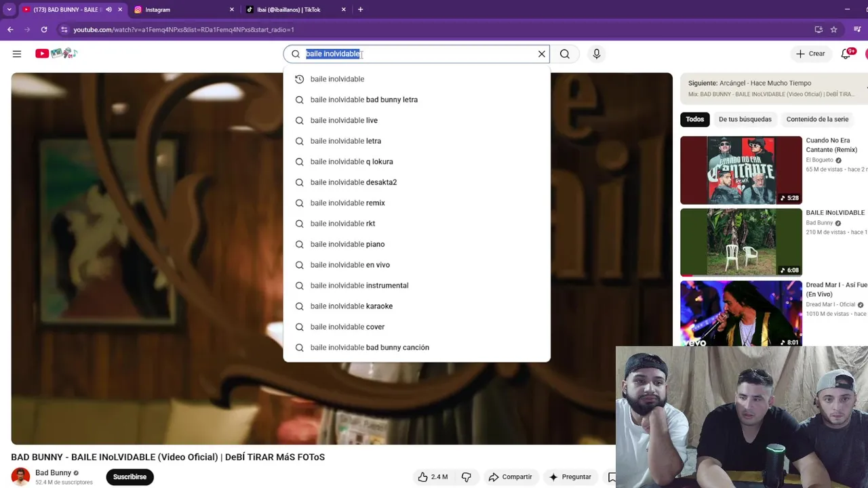Choose suggestion 'baile inolvidable bad bunny canción'
The image size is (868, 488).
click(x=416, y=348)
